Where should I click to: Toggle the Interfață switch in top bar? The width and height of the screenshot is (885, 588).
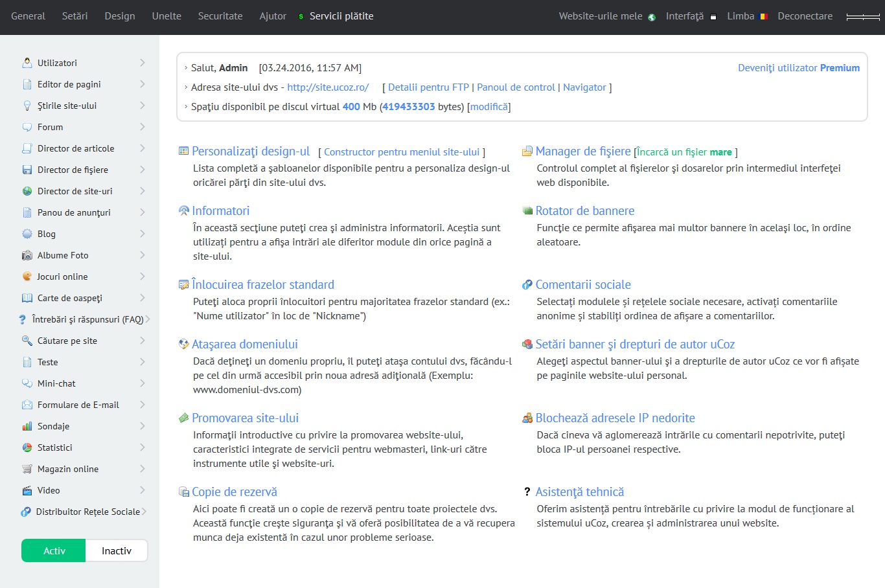point(713,17)
